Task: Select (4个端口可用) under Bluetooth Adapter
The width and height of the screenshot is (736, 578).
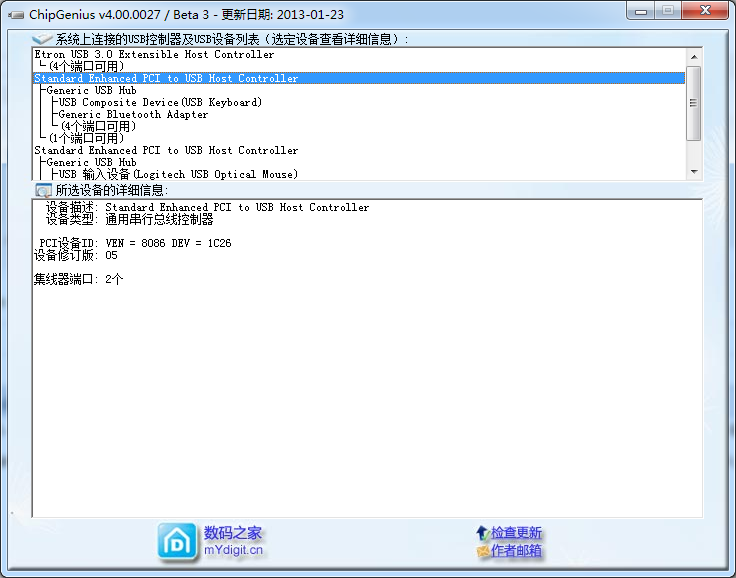Action: point(359,126)
